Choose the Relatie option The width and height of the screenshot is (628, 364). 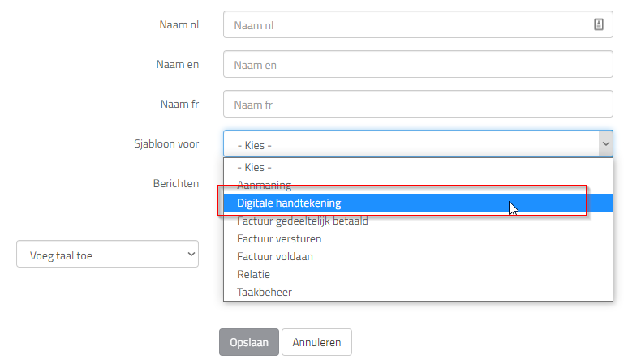(418, 274)
